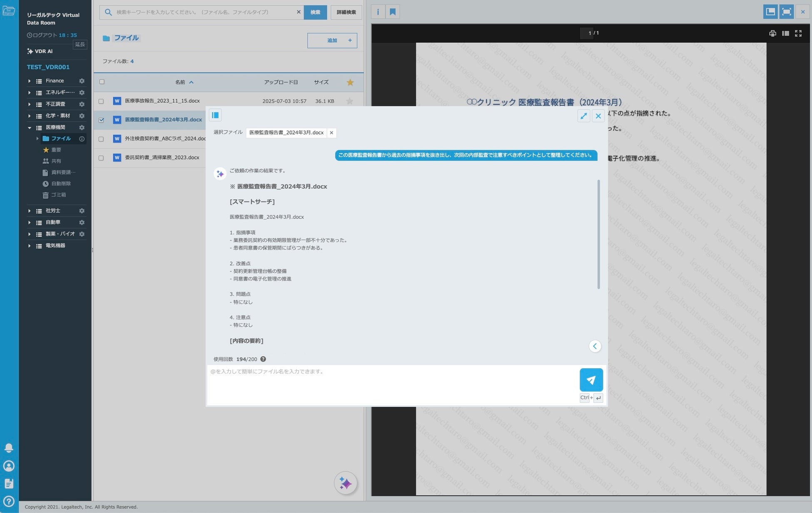Click the 追加 add file button
This screenshot has height=513, width=812.
pyautogui.click(x=332, y=40)
